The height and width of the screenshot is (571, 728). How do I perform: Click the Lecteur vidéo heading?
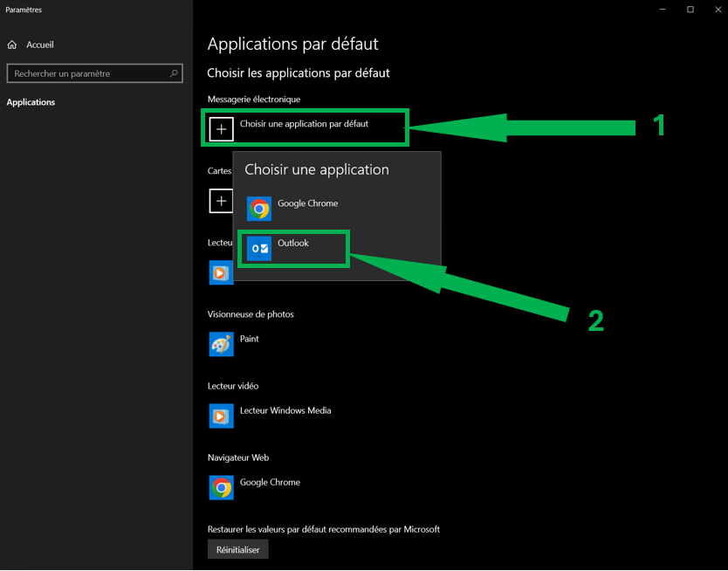point(233,386)
